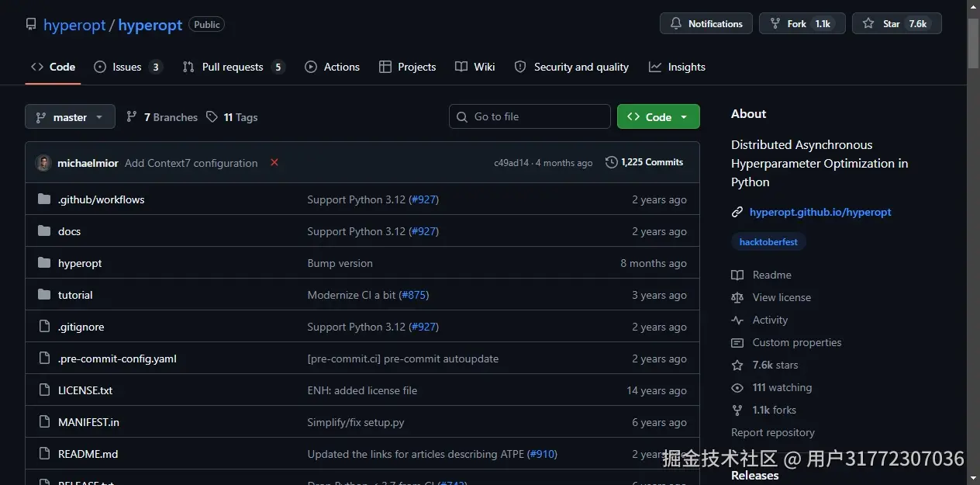Open the #875 pull request link
The width and height of the screenshot is (980, 485).
click(414, 295)
